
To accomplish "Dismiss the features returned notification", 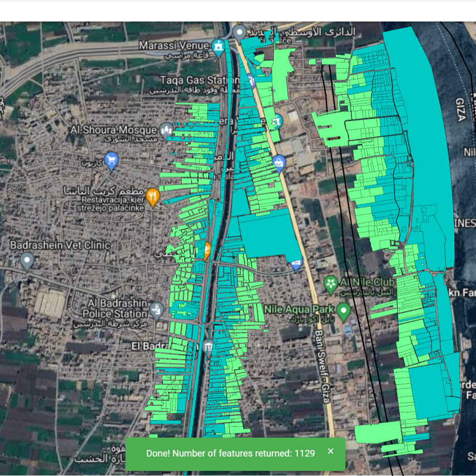I will 331,451.
